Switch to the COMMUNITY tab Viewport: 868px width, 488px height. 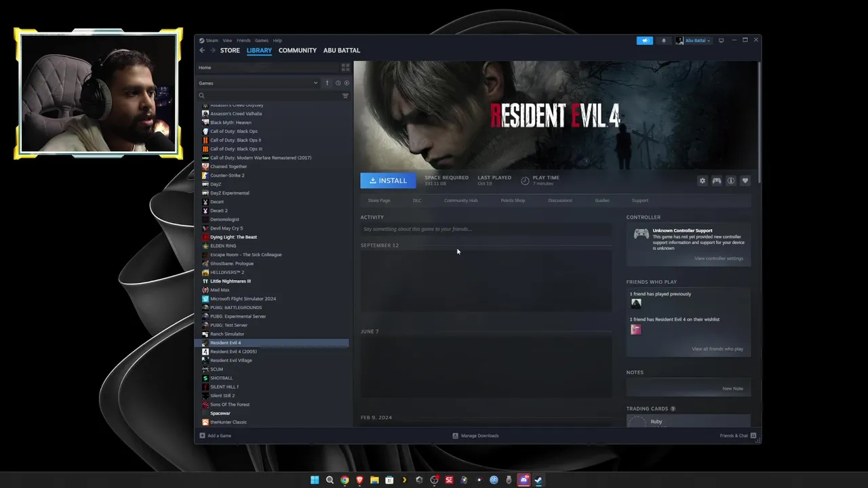click(298, 50)
